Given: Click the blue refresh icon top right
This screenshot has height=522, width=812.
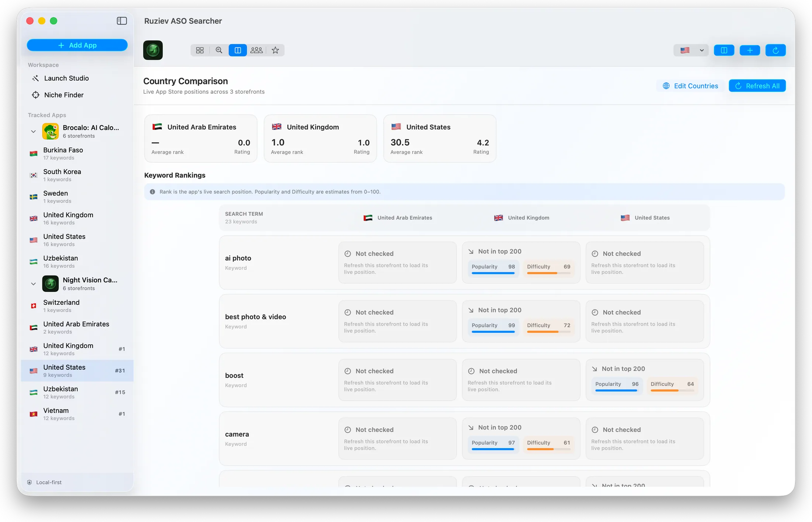Looking at the screenshot, I should pos(775,50).
